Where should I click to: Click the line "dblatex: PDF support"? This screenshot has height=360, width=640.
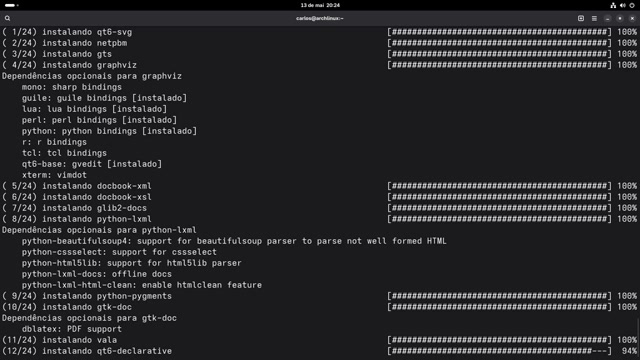[72, 329]
